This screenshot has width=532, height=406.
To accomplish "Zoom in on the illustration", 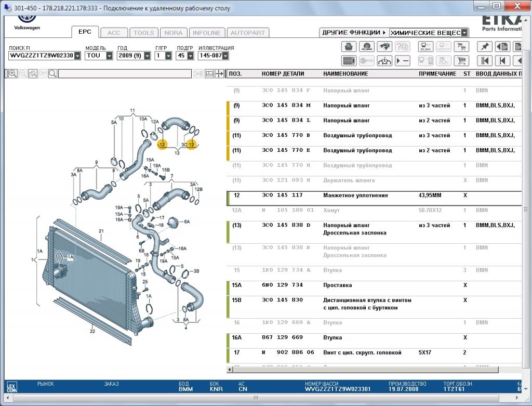I will coord(13,74).
